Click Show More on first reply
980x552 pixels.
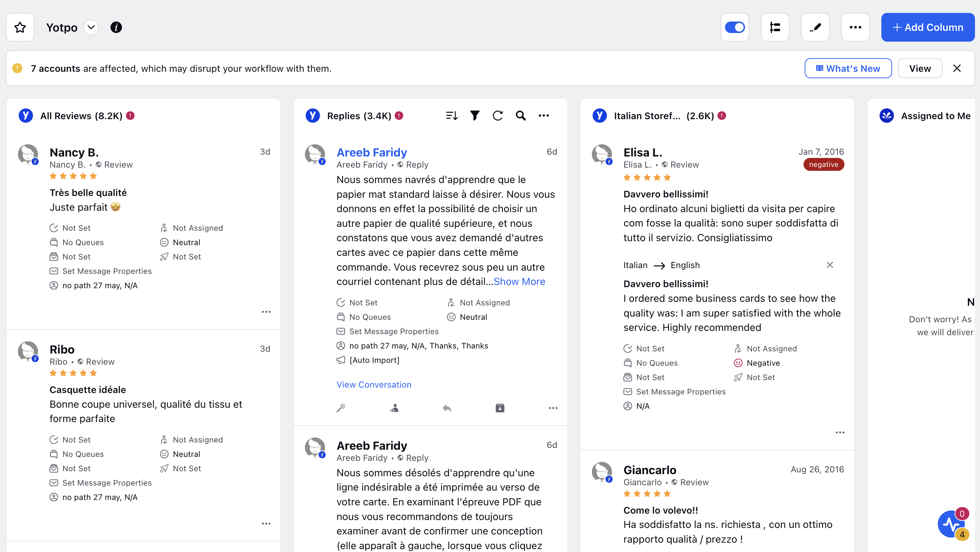[x=519, y=281]
